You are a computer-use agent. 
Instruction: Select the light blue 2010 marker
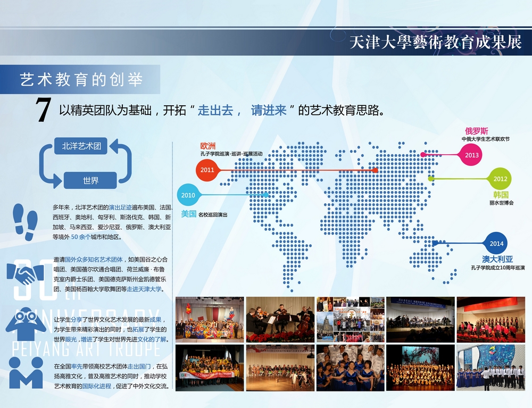click(188, 195)
